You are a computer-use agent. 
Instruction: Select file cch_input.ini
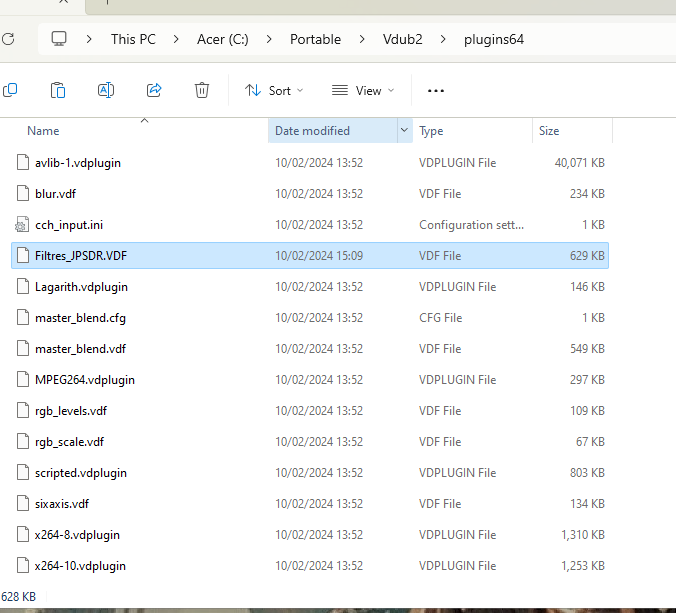click(x=310, y=225)
